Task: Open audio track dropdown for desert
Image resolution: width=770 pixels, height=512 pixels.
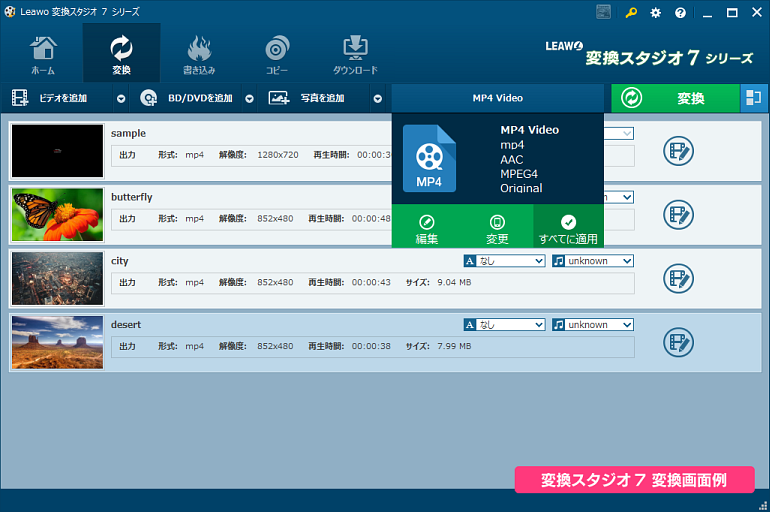Action: (593, 325)
